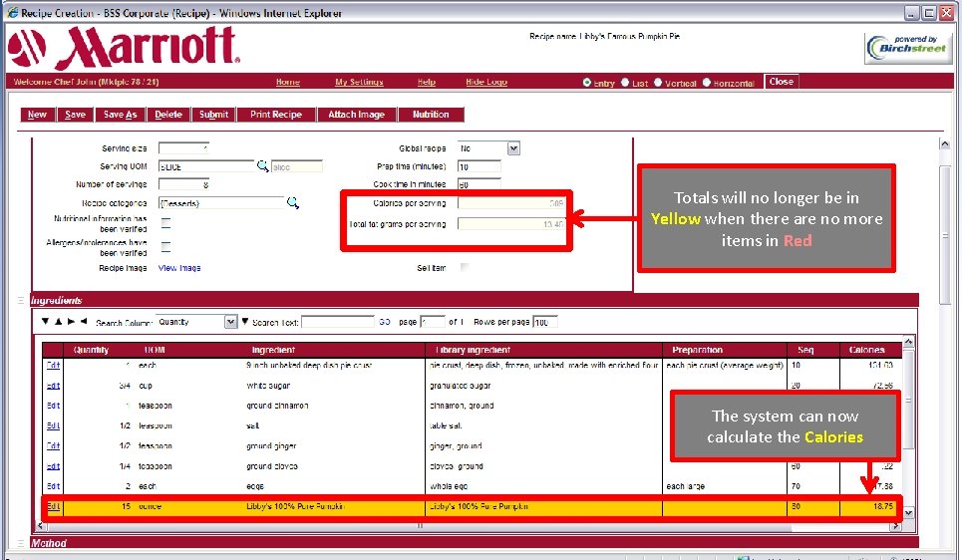The width and height of the screenshot is (962, 560).
Task: Open the Nutrition button
Action: pos(431,115)
